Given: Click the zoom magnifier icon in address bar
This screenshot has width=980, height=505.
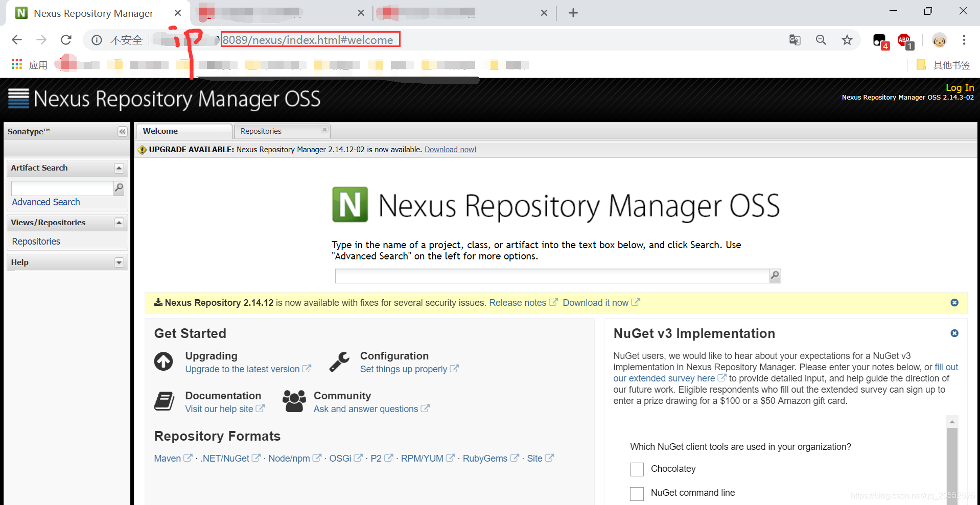Looking at the screenshot, I should click(821, 40).
